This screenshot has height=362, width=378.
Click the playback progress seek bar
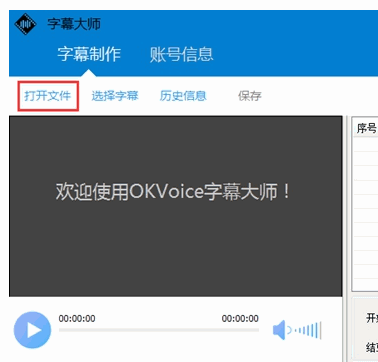159,330
